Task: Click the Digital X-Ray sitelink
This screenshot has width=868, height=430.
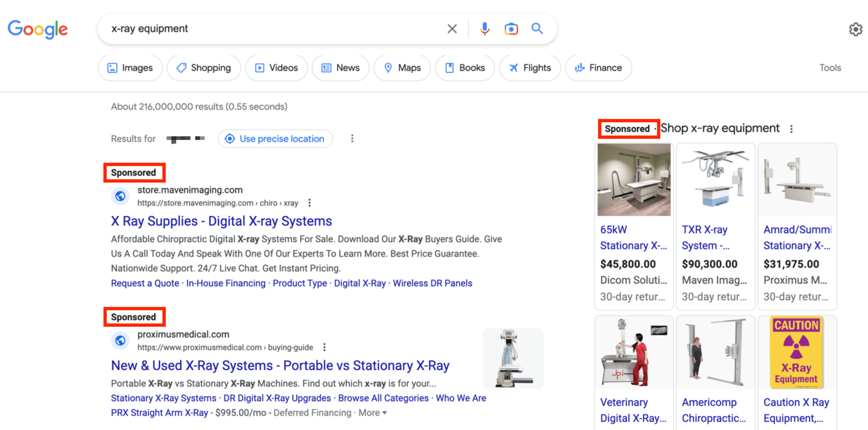Action: 360,283
